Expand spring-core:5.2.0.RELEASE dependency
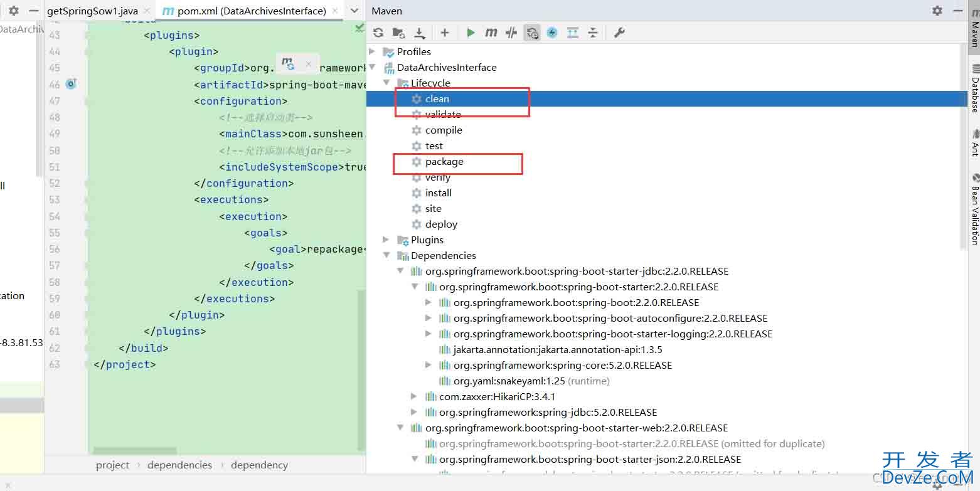The height and width of the screenshot is (491, 980). pos(429,365)
